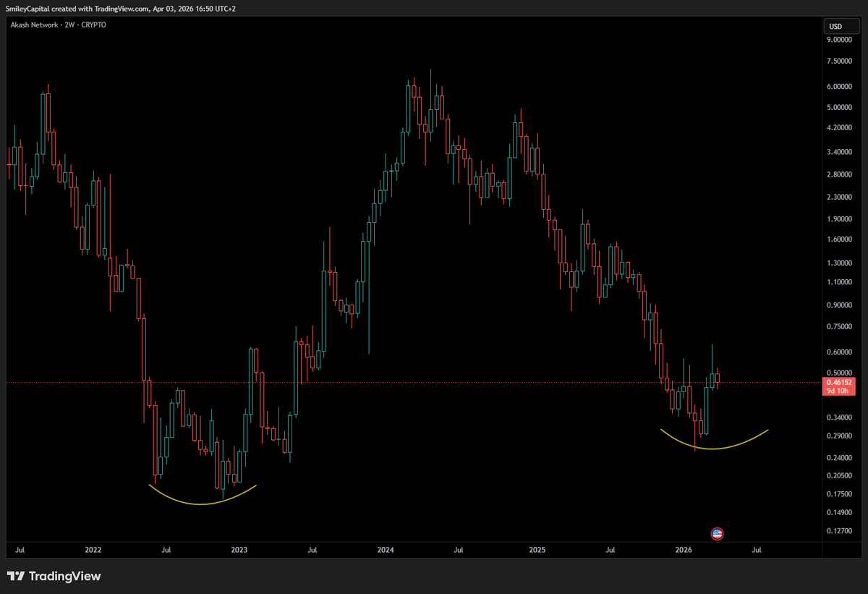Click the 4.20000 price axis label
Screen dimensions: 868x594
(839, 127)
